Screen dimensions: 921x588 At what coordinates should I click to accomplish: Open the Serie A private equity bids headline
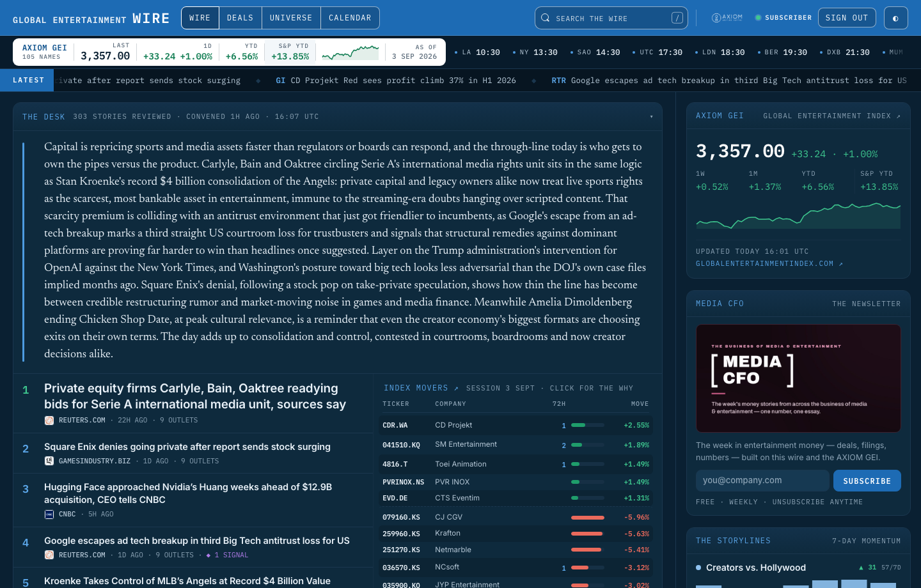[195, 396]
